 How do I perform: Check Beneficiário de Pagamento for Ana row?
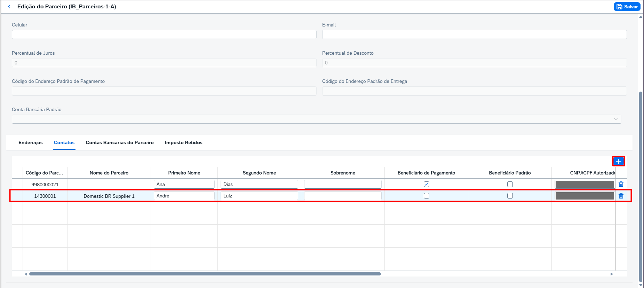click(427, 184)
